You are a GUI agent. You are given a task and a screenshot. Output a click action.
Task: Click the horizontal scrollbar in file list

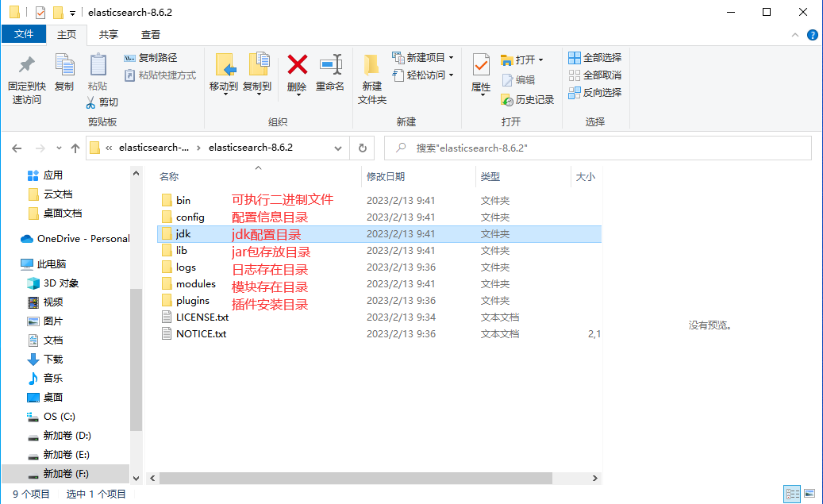356,479
